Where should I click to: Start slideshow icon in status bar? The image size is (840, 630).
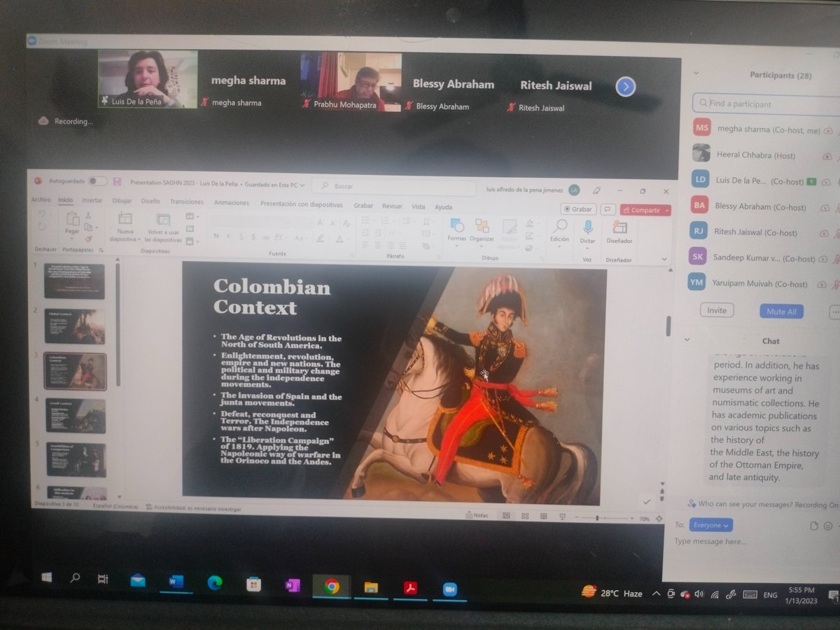(561, 517)
